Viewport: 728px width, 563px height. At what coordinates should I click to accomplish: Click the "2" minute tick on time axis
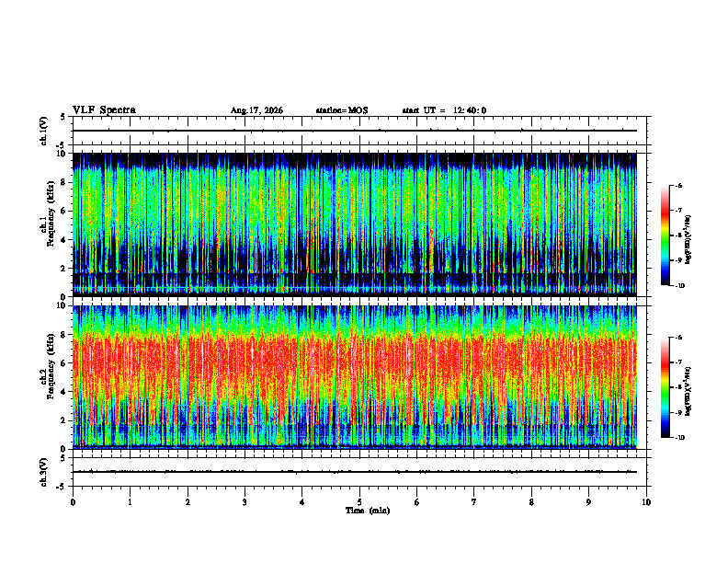(188, 502)
